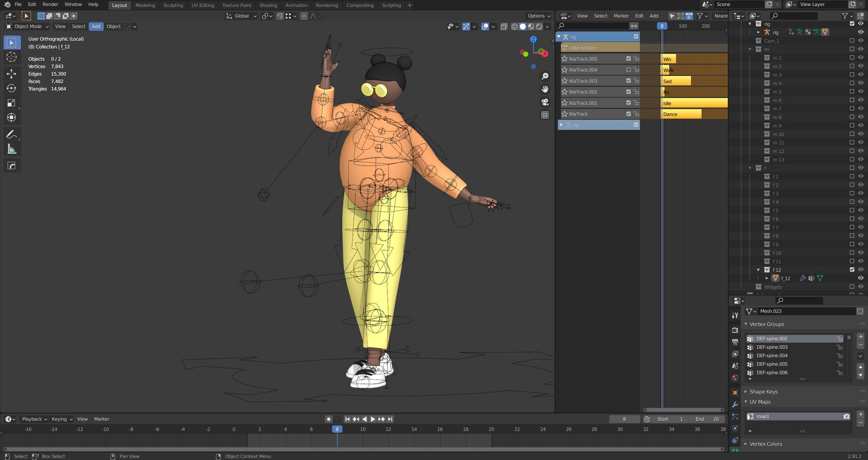Open the Playback dropdown in timeline
868x460 pixels.
(34, 419)
